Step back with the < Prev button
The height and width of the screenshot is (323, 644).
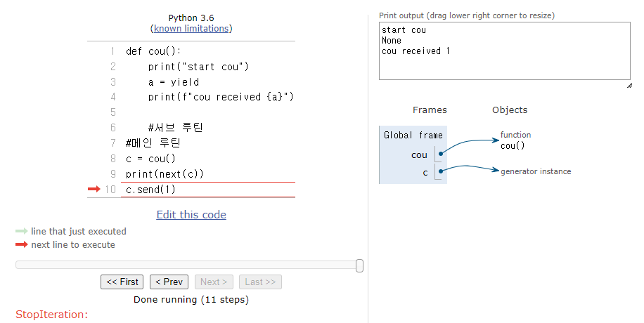[169, 282]
